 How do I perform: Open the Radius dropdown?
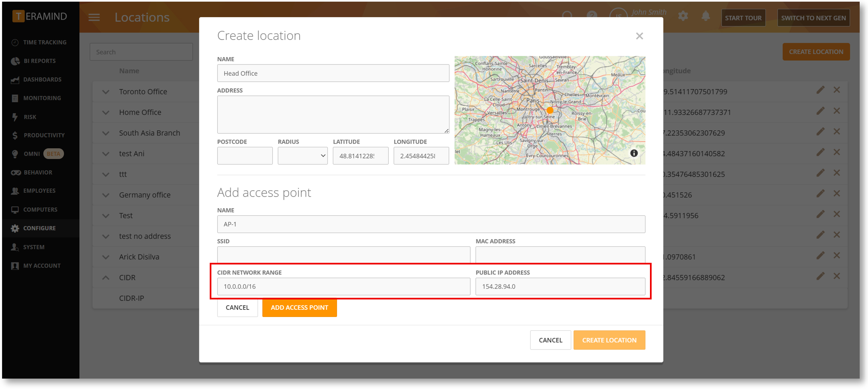tap(303, 156)
